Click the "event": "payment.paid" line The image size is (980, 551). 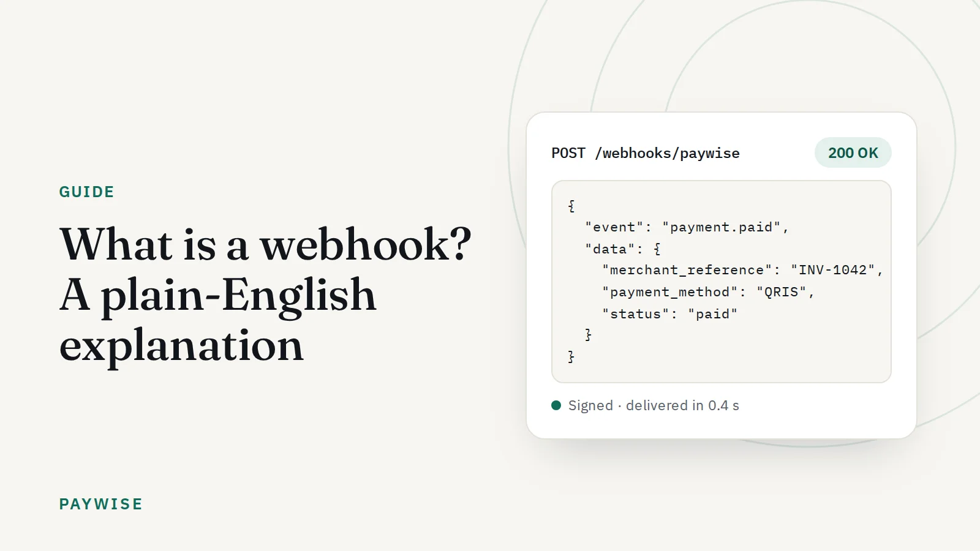687,227
